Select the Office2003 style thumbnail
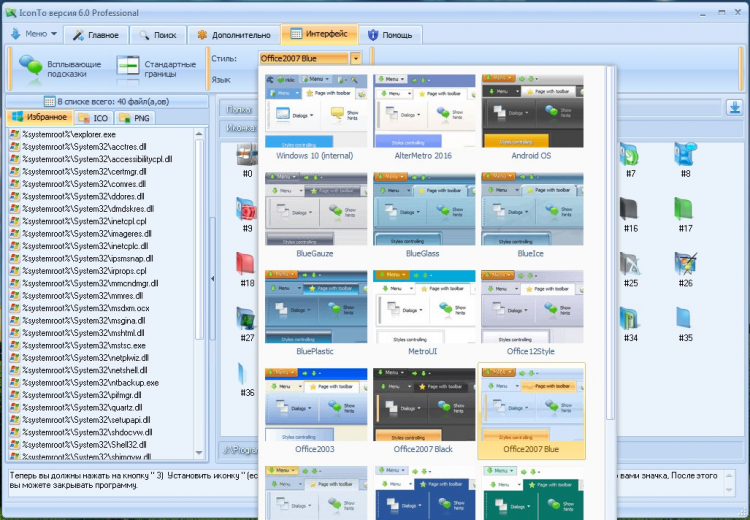The height and width of the screenshot is (520, 750). tap(315, 410)
